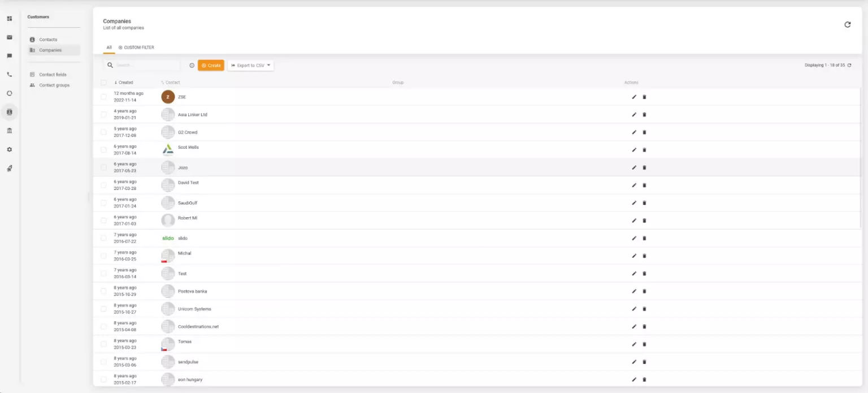Open Contact groups in the Customers menu
The height and width of the screenshot is (393, 868).
54,85
